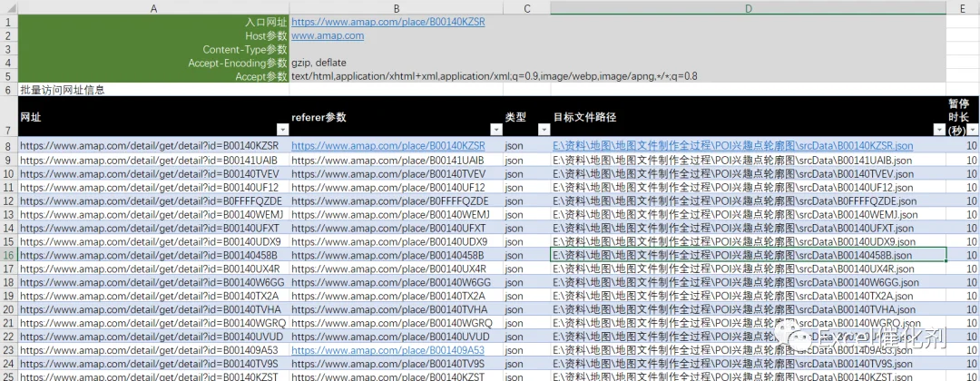
Task: Select the pause value 10 in row 14
Action: [x=963, y=228]
